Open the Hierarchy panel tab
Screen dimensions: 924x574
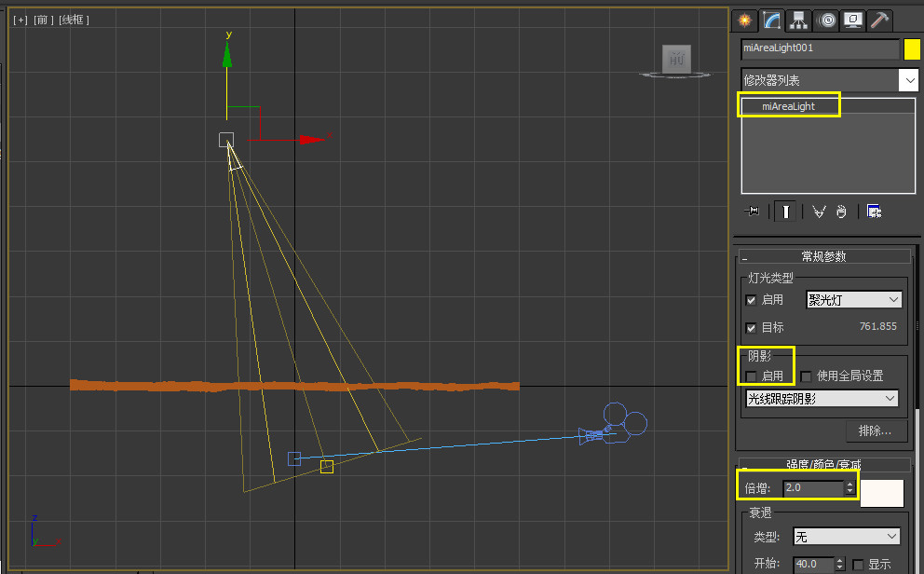pyautogui.click(x=798, y=20)
